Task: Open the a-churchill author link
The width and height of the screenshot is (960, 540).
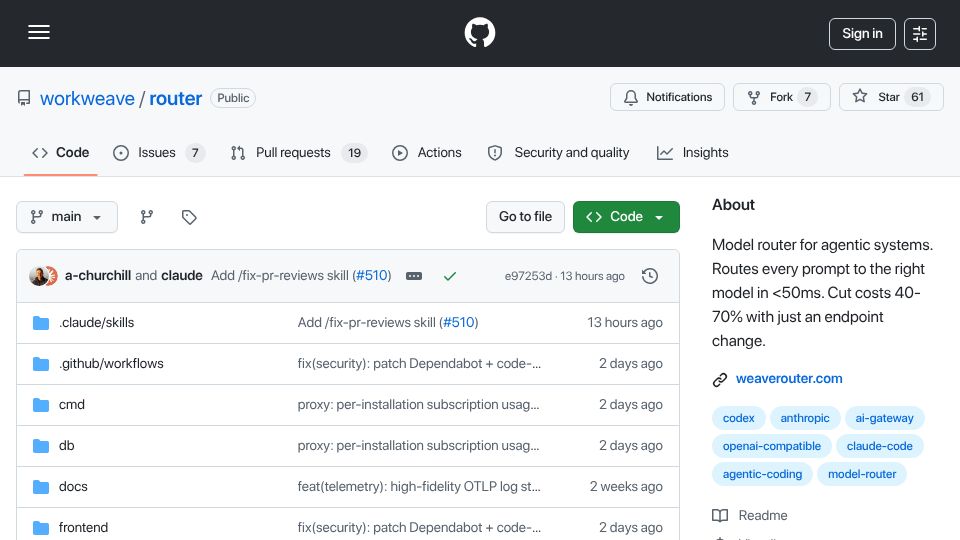Action: [98, 276]
